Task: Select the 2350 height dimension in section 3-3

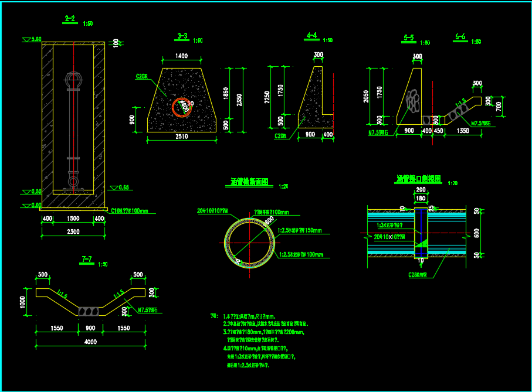Action: tap(239, 100)
